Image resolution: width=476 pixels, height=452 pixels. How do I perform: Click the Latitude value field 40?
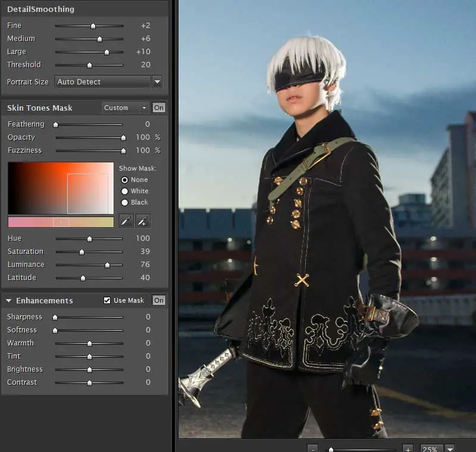coord(145,277)
